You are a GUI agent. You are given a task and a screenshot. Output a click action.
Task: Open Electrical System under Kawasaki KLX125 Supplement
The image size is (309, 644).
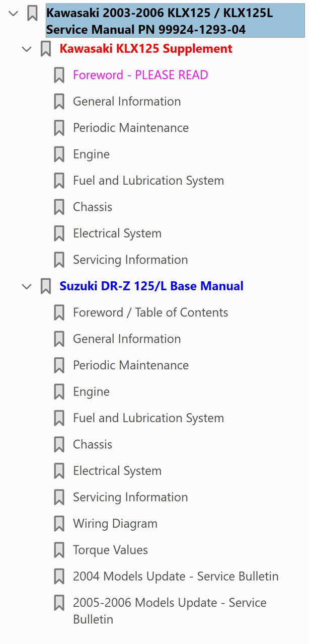[117, 233]
